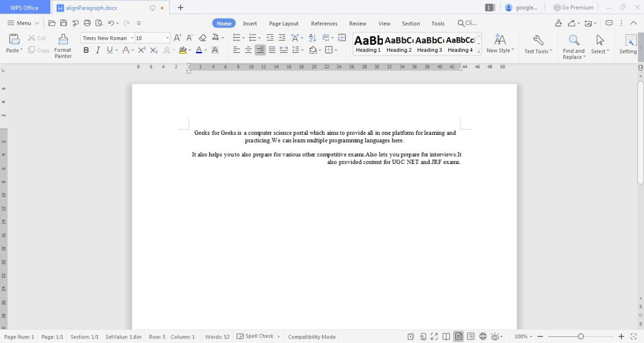Click the Reading layout book icon in status bar
The image size is (644, 343).
(x=446, y=336)
